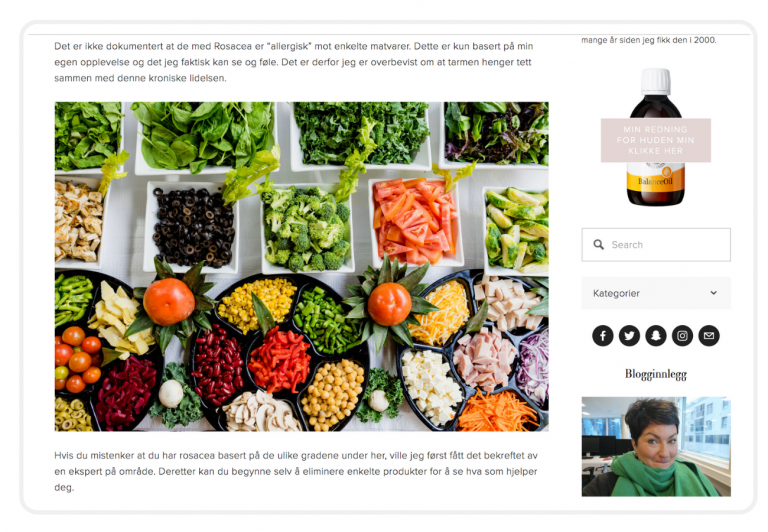
Task: Open the email envelope icon
Action: [709, 336]
